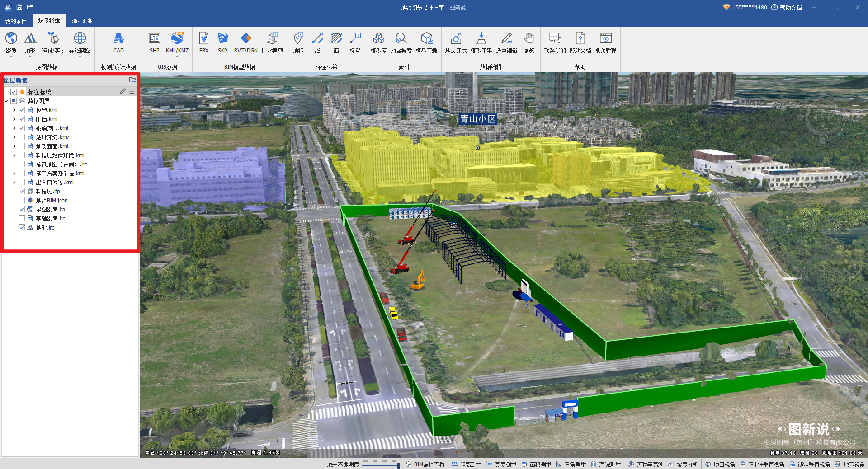
Task: Enable the 地铁BIM.json layer checkbox
Action: (x=22, y=201)
